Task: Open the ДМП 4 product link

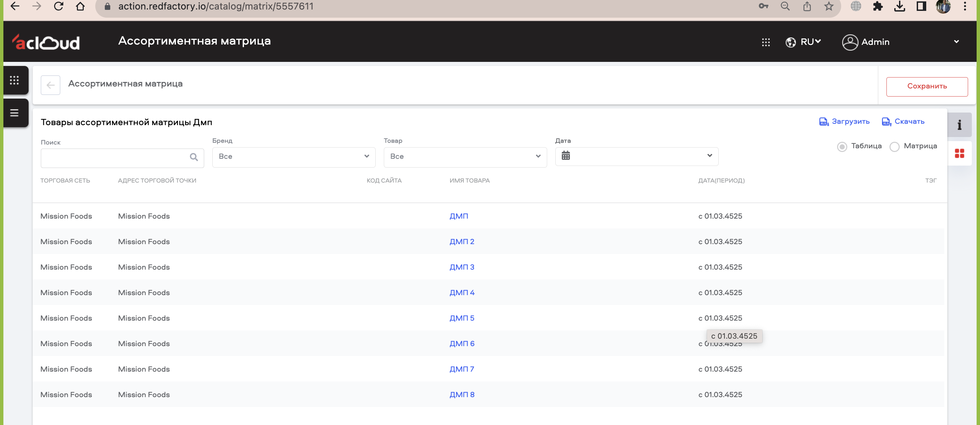Action: [x=462, y=292]
